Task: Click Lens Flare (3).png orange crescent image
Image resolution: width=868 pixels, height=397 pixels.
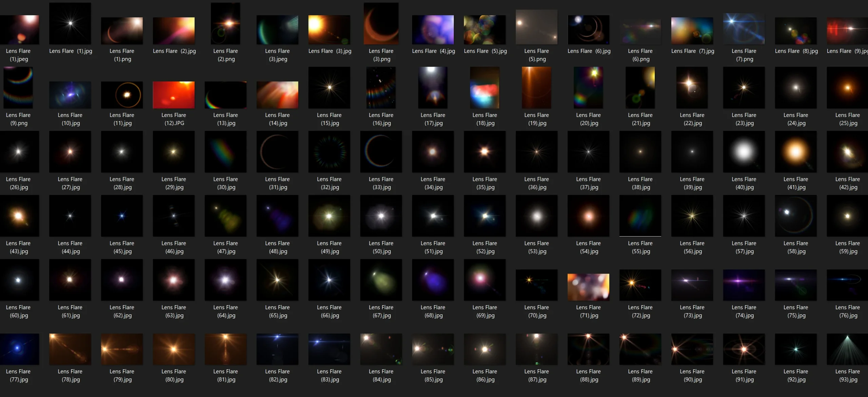Action: coord(381,23)
